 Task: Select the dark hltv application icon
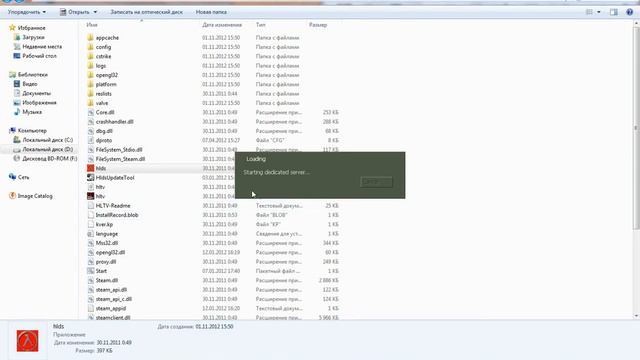pyautogui.click(x=91, y=196)
